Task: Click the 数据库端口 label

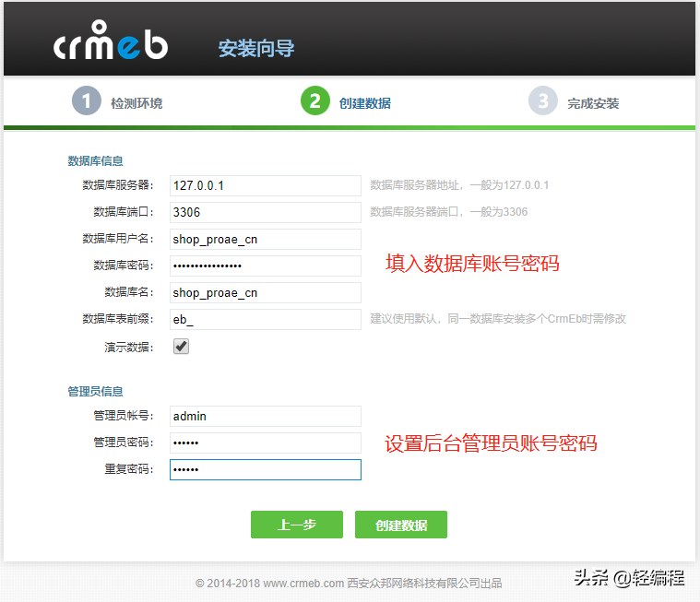Action: pyautogui.click(x=124, y=212)
